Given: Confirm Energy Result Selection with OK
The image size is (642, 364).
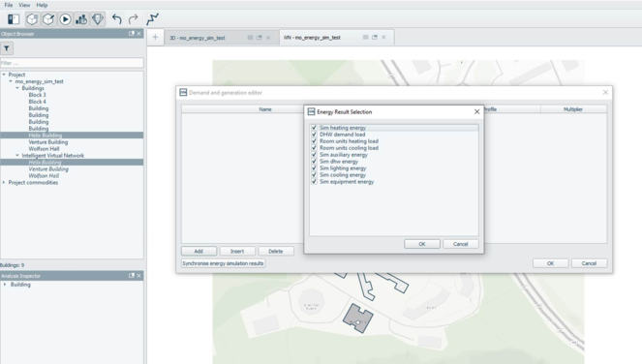Looking at the screenshot, I should pos(422,244).
